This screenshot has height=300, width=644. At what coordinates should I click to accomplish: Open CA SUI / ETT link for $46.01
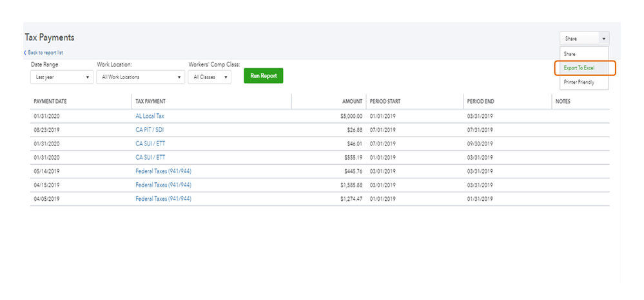coord(150,144)
